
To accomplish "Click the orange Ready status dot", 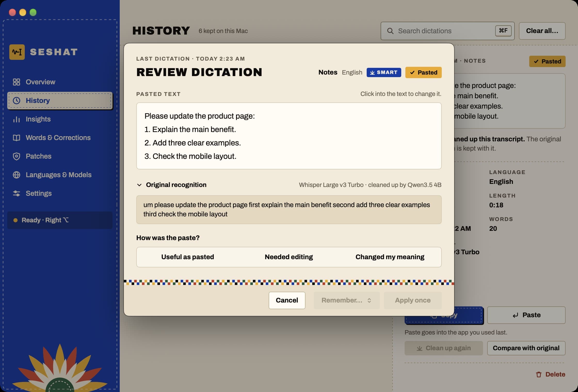I will tap(15, 220).
